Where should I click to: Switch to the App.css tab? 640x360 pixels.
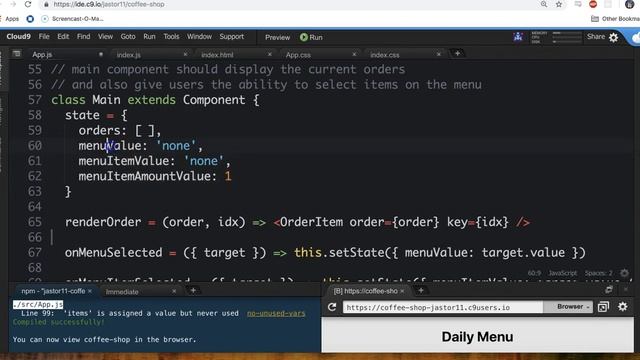point(298,54)
